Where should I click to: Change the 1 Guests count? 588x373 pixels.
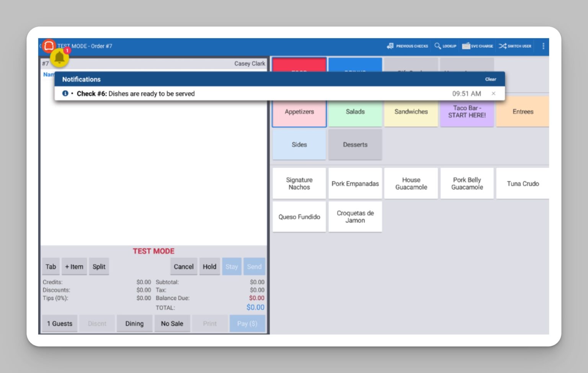point(60,324)
